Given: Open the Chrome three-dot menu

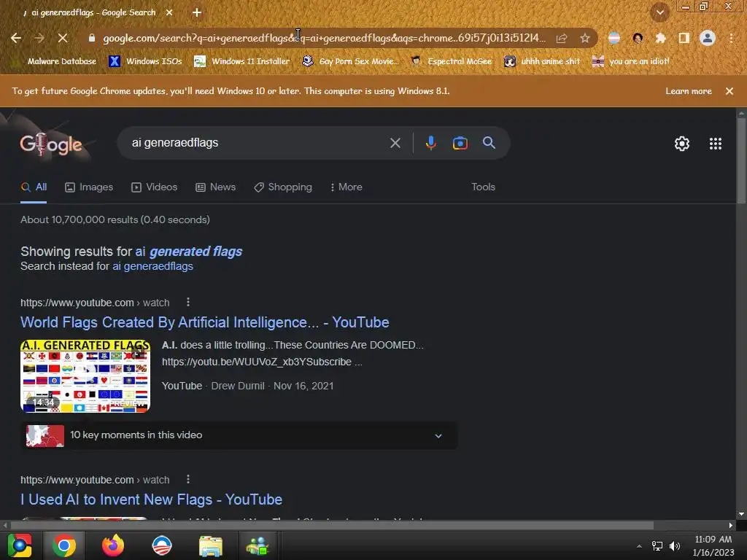Looking at the screenshot, I should 731,38.
